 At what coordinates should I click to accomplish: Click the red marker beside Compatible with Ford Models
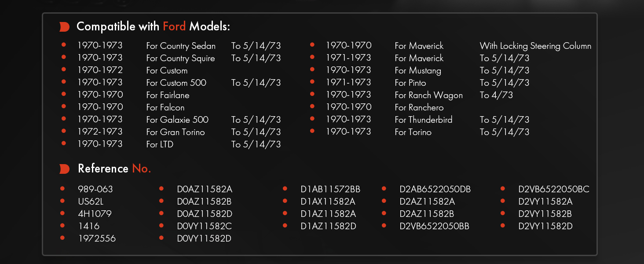(x=64, y=27)
